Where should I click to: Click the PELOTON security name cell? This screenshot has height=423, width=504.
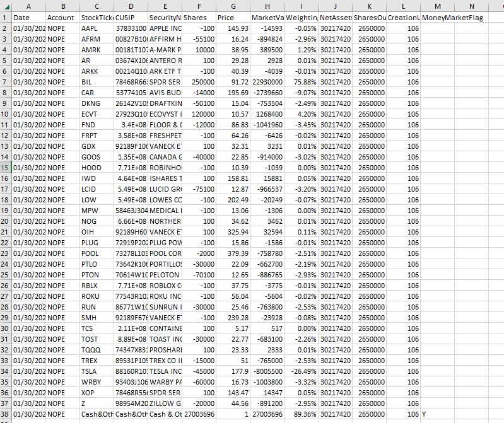pos(165,275)
